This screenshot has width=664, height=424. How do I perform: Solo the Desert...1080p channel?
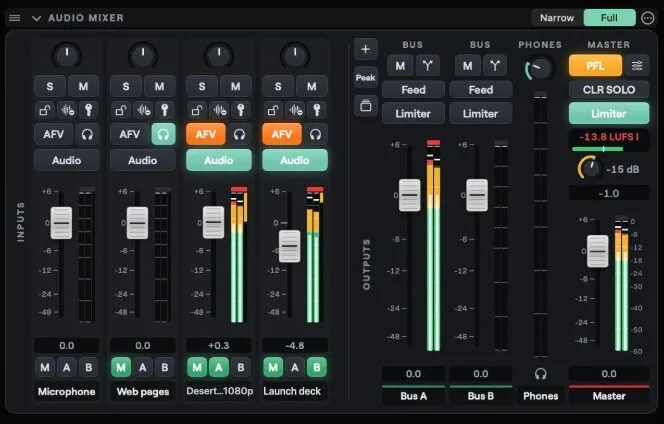click(x=202, y=86)
